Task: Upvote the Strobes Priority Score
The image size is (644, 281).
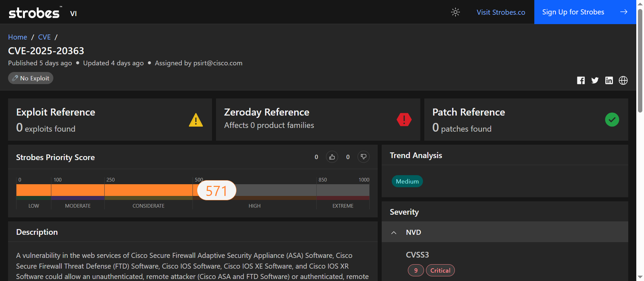Action: point(332,157)
